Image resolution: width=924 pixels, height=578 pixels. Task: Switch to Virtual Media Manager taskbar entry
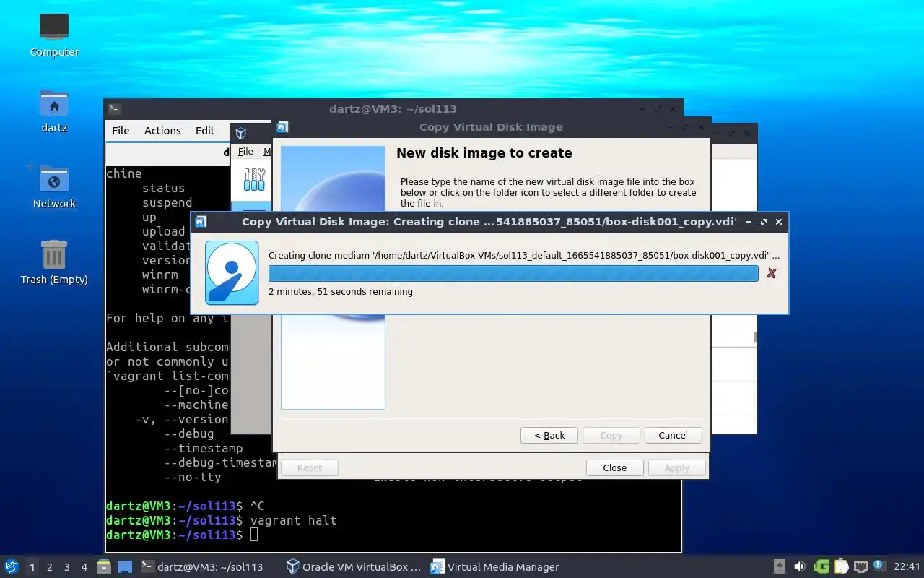tap(494, 567)
